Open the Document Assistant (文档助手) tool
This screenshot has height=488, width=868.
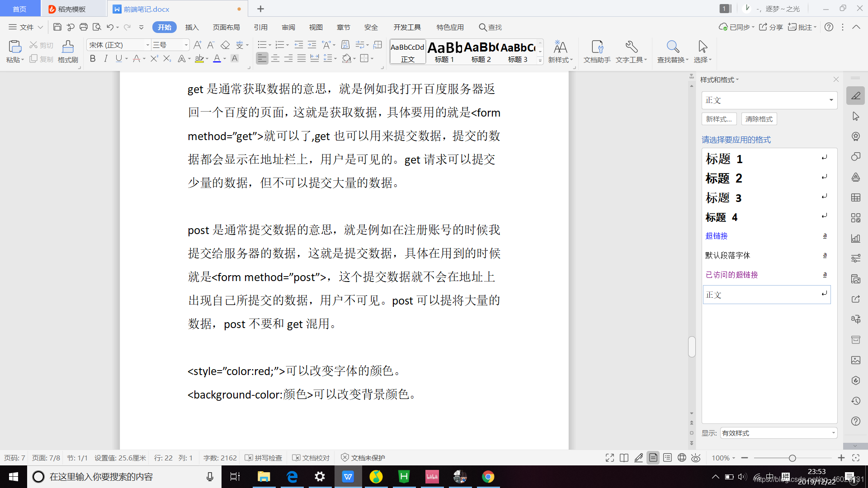pyautogui.click(x=597, y=47)
